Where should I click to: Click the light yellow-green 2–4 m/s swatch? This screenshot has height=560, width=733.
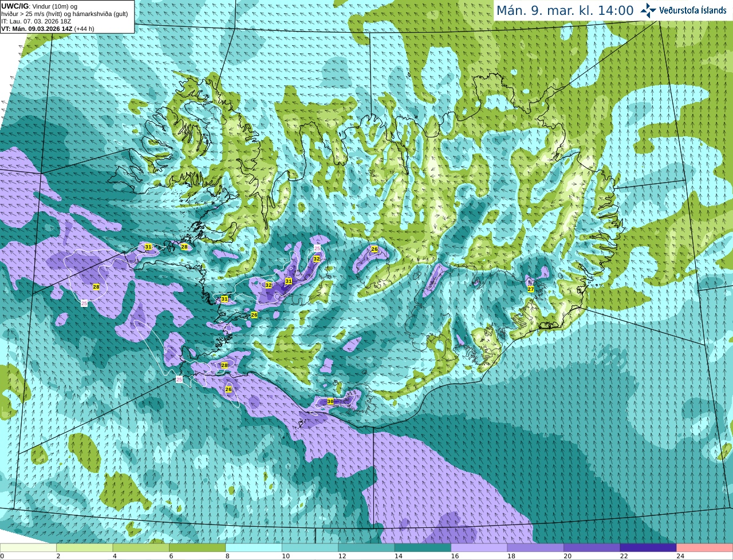[x=85, y=548]
